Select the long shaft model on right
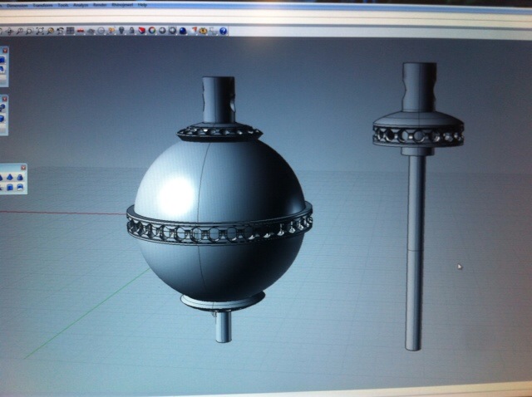The width and height of the screenshot is (532, 397). coord(415,252)
